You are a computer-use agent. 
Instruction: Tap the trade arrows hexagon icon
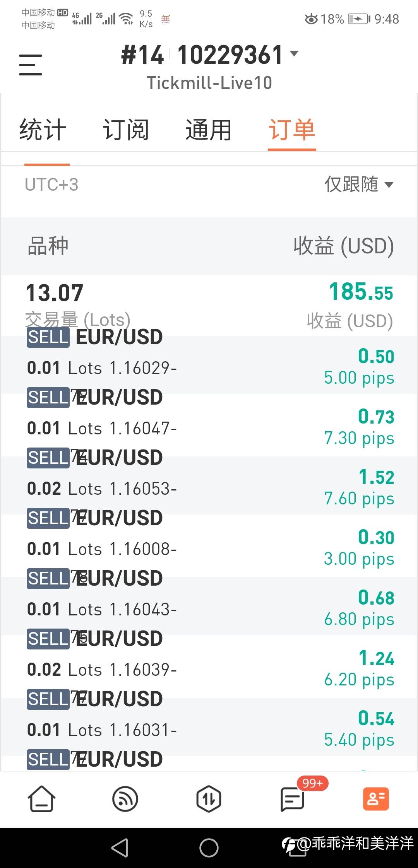click(x=209, y=799)
